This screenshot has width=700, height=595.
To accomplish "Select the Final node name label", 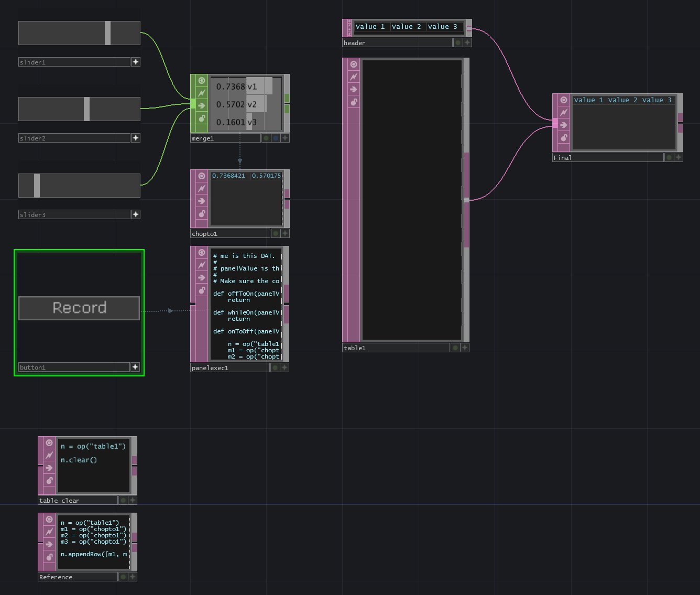I will [x=607, y=157].
